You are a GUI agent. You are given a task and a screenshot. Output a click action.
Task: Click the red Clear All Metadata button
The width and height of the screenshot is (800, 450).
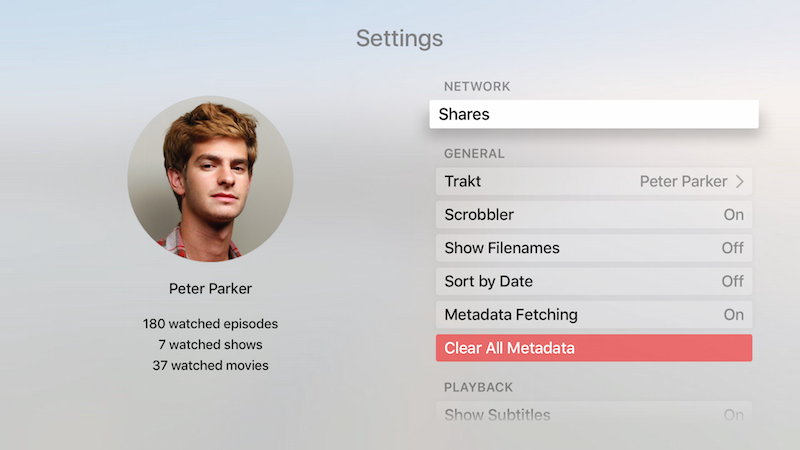(594, 348)
